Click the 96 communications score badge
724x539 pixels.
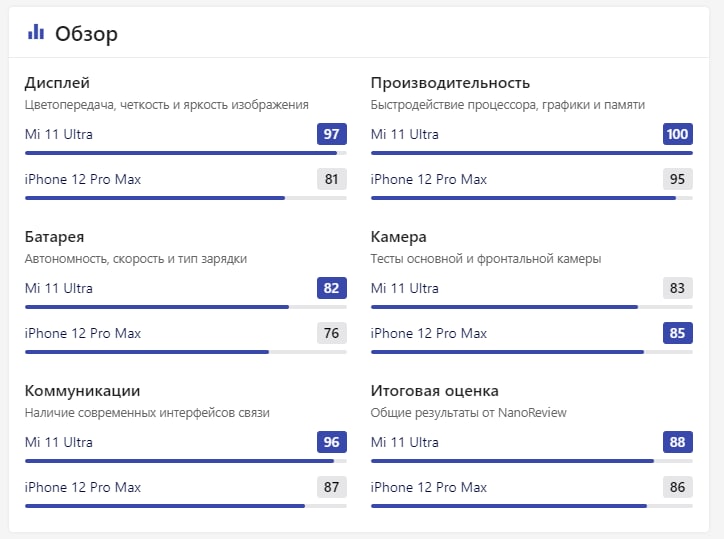[332, 442]
